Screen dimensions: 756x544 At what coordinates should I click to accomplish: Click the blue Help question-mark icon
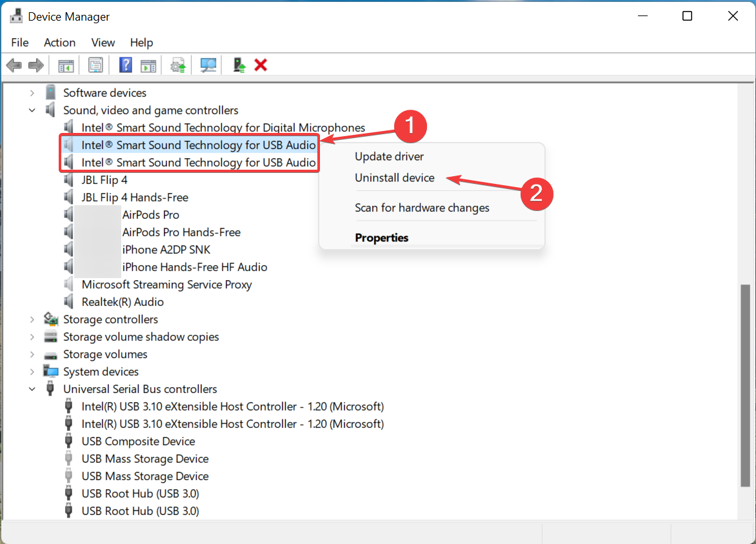point(125,65)
